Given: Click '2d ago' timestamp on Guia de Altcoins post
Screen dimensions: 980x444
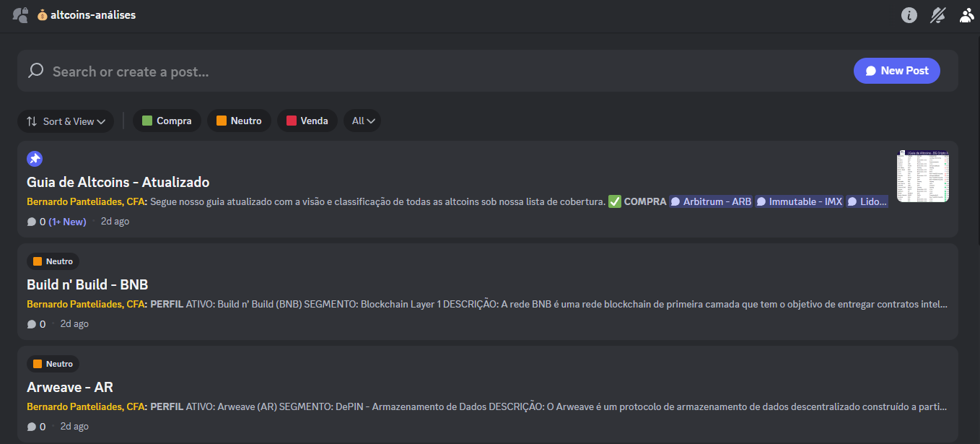Looking at the screenshot, I should click(x=115, y=222).
